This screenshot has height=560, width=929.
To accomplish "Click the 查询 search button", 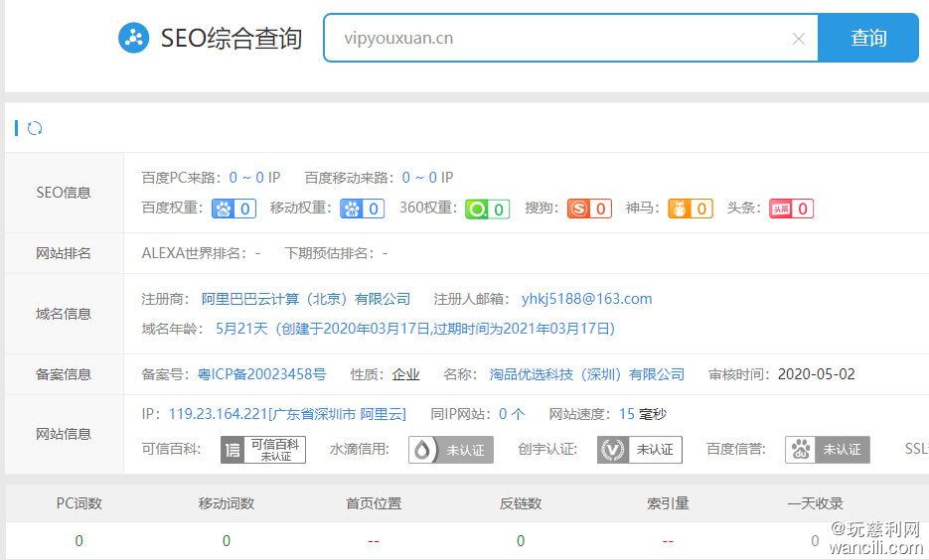I will pos(868,38).
